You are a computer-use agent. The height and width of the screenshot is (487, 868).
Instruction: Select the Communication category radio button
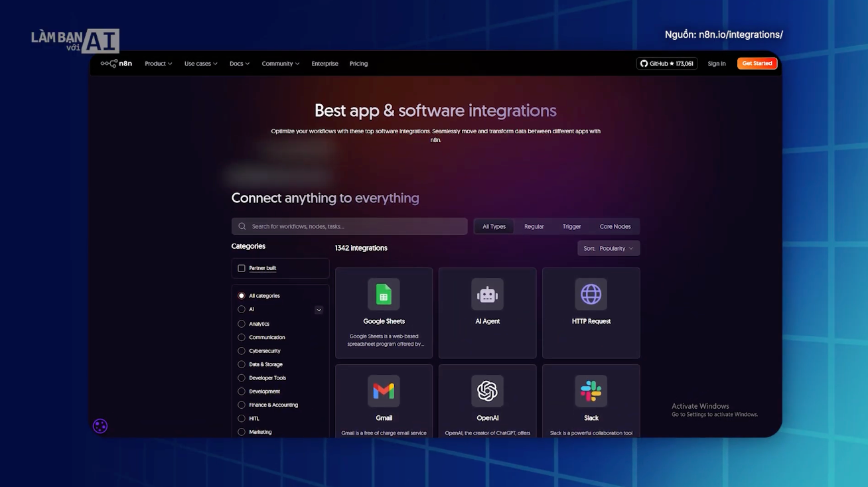(242, 337)
